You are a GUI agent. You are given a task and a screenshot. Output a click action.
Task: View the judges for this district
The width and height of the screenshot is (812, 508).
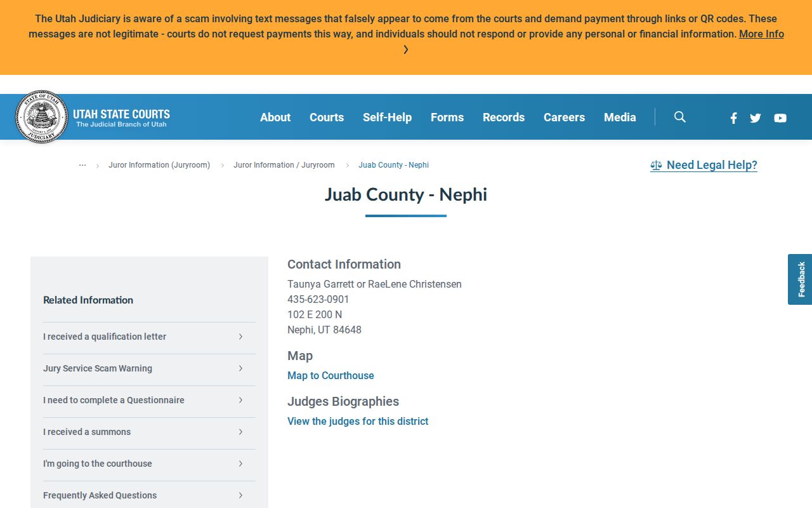(358, 421)
